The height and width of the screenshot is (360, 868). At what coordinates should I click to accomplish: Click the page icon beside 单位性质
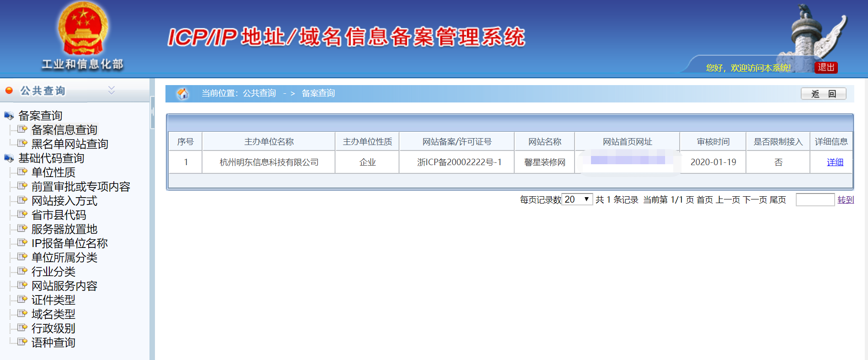22,172
